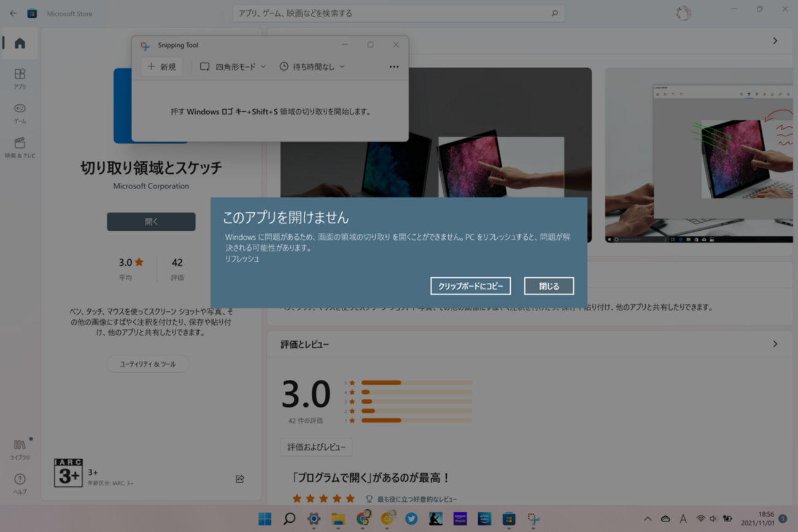Open Twitter from the taskbar

pos(411,519)
